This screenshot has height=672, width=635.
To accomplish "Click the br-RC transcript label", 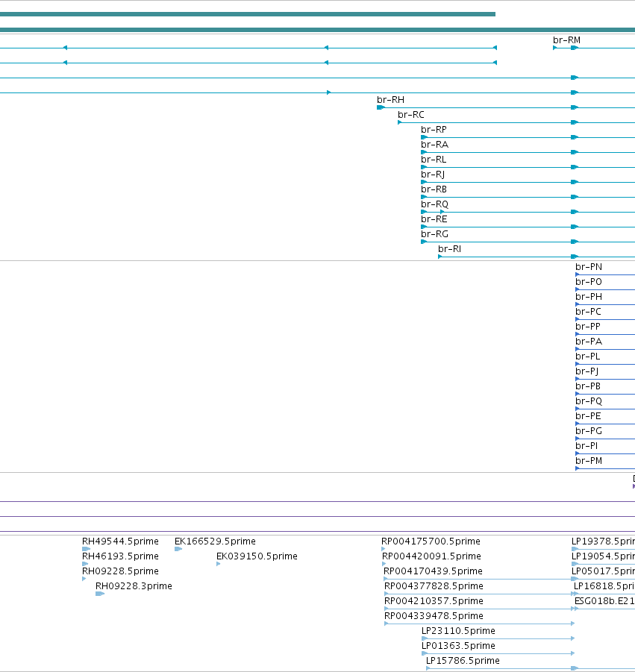I will point(410,114).
